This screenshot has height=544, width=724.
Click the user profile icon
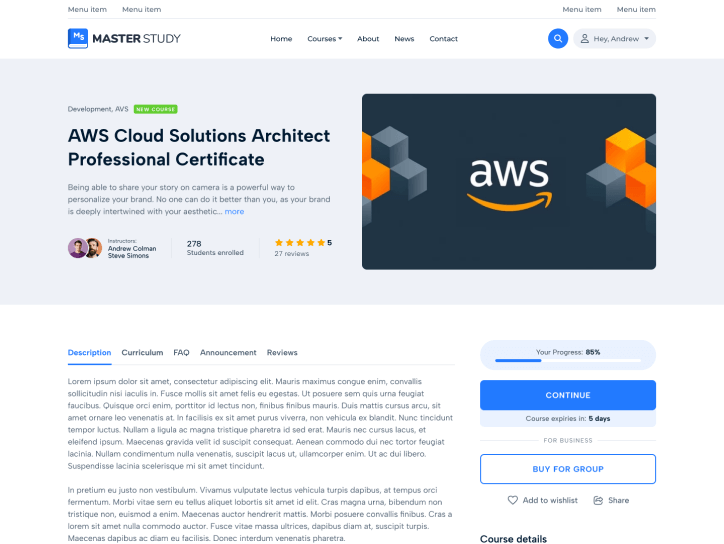pyautogui.click(x=584, y=39)
